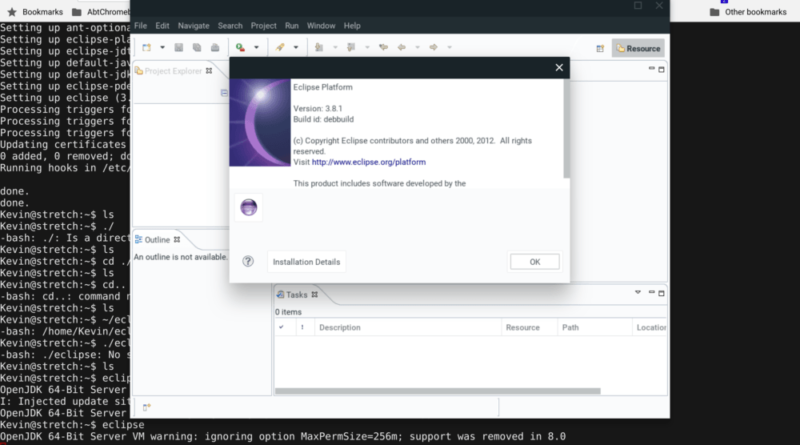800x445 pixels.
Task: Sort tasks by Location column
Action: [x=650, y=328]
